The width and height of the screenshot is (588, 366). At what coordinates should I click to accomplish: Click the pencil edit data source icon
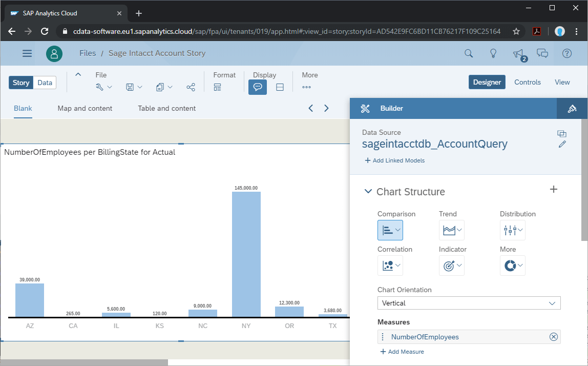coord(562,145)
